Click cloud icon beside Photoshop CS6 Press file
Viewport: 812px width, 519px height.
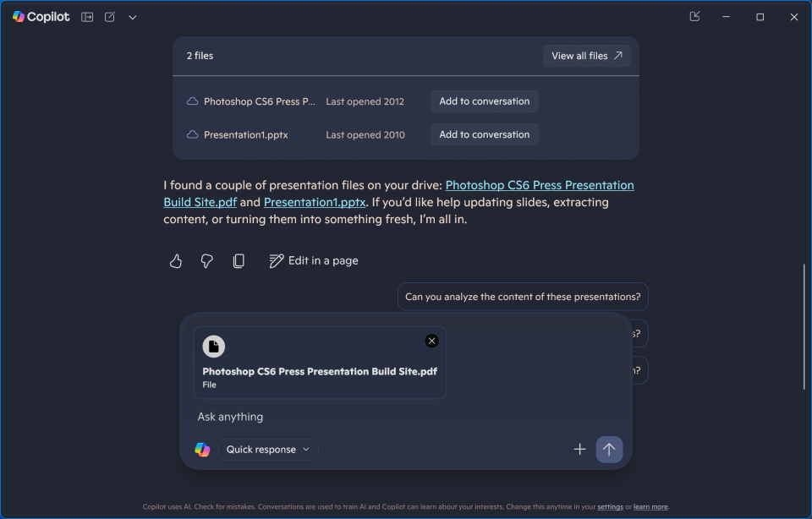[192, 101]
